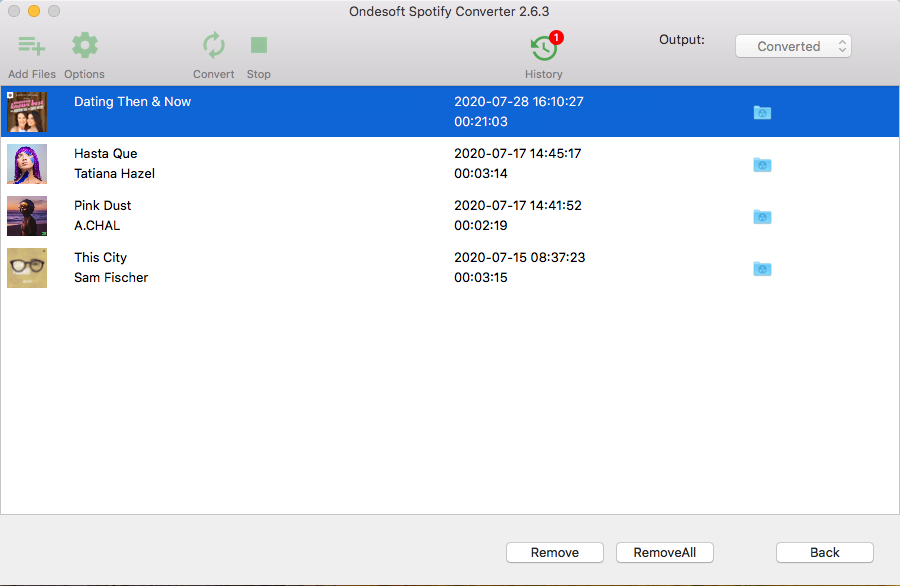
Task: Select the artist name "Tatiana Hazel"
Action: pos(114,173)
